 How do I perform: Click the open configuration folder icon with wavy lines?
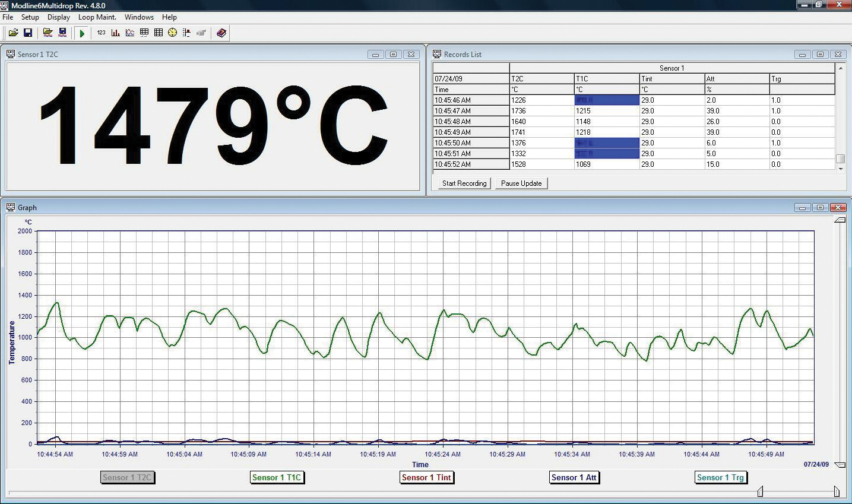pos(48,33)
